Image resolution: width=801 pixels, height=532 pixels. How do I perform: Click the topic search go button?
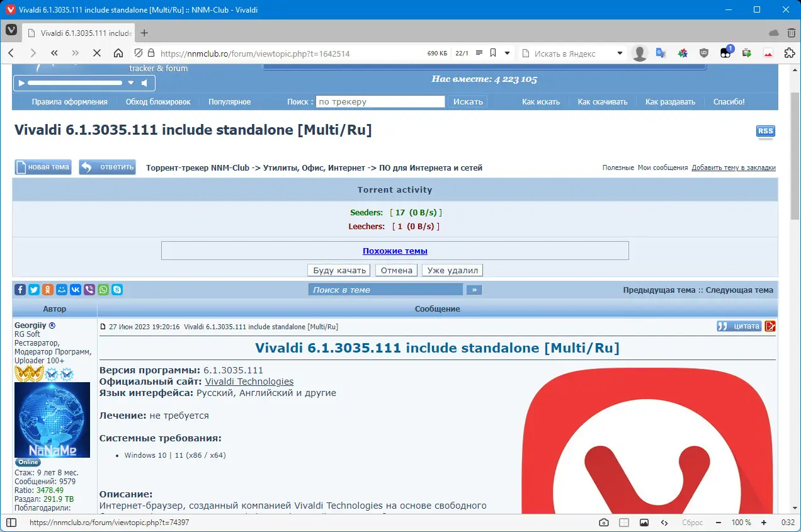click(474, 290)
